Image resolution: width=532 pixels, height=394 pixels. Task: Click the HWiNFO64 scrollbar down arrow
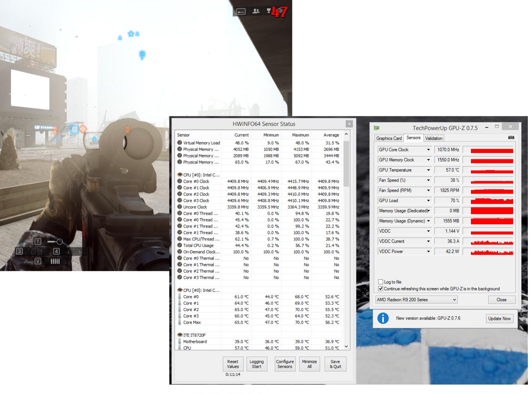pos(346,347)
